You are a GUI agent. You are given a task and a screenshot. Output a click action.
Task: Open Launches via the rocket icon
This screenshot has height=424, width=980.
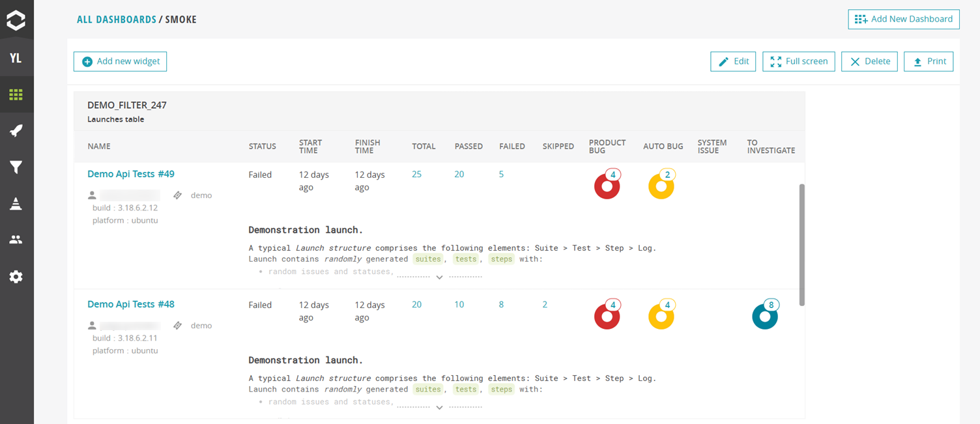(16, 131)
